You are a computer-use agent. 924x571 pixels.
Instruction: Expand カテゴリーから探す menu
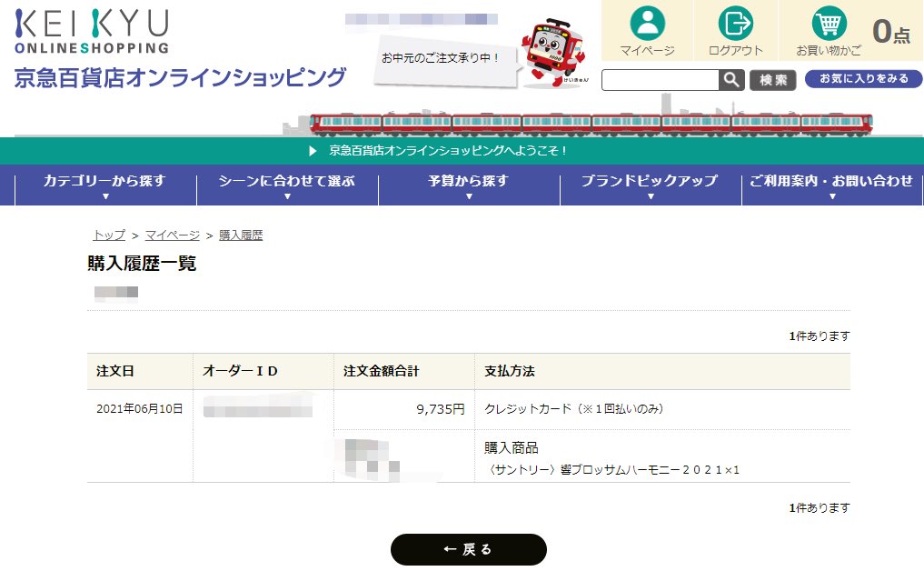[104, 185]
